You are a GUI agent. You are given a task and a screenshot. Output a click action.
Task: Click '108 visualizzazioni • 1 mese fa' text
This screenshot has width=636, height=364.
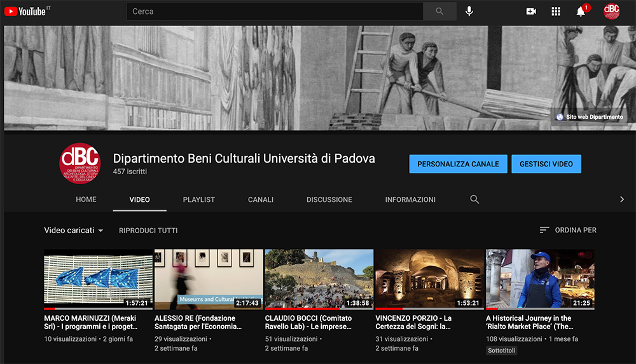(x=532, y=339)
